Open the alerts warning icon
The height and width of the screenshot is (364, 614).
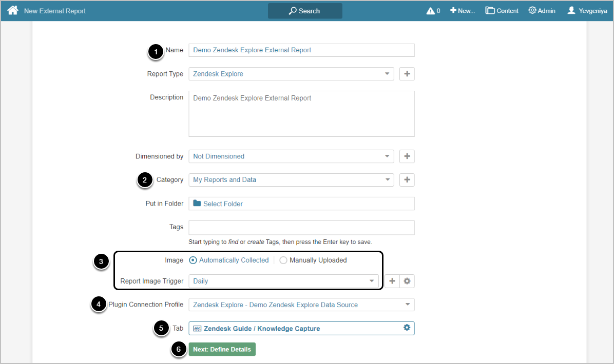[431, 11]
